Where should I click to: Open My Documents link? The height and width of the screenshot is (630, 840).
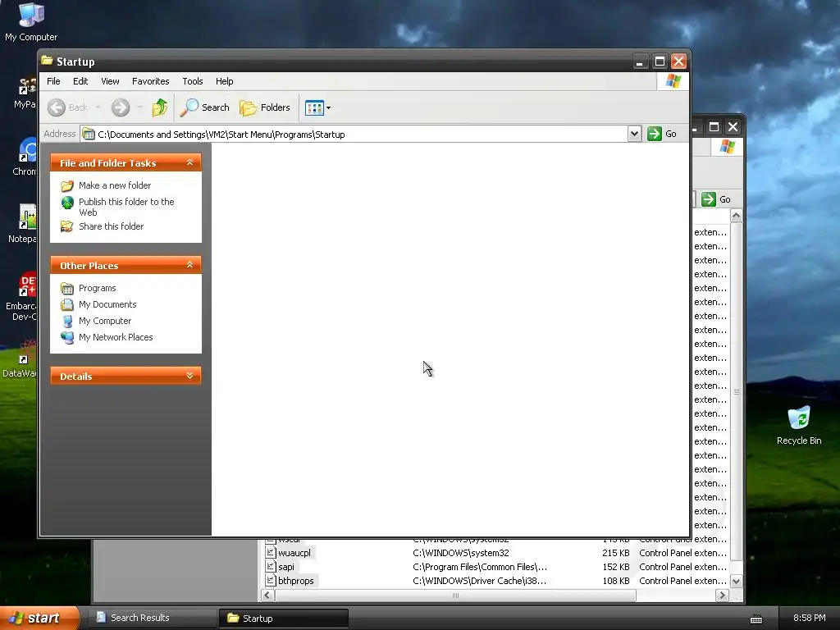[107, 304]
